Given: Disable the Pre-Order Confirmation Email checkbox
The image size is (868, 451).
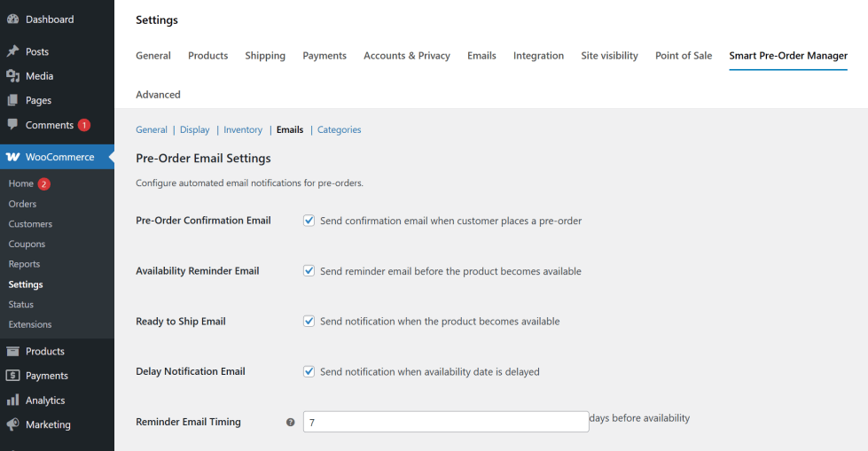Looking at the screenshot, I should tap(309, 221).
